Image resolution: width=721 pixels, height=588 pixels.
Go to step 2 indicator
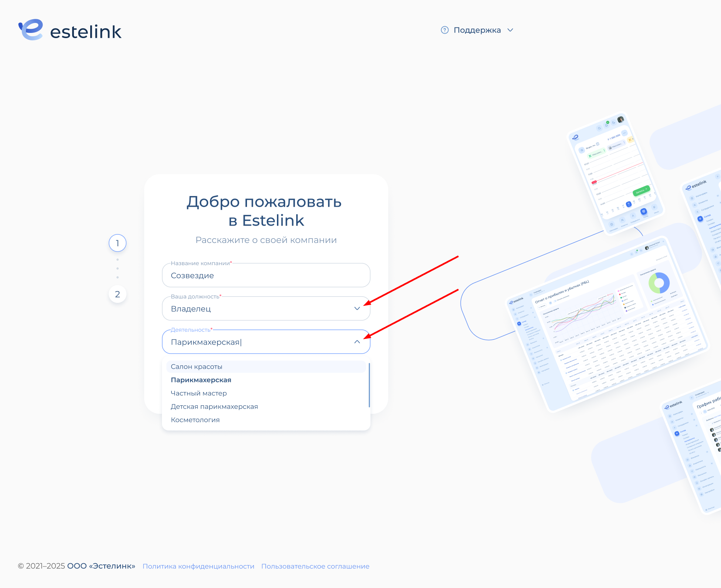point(118,294)
